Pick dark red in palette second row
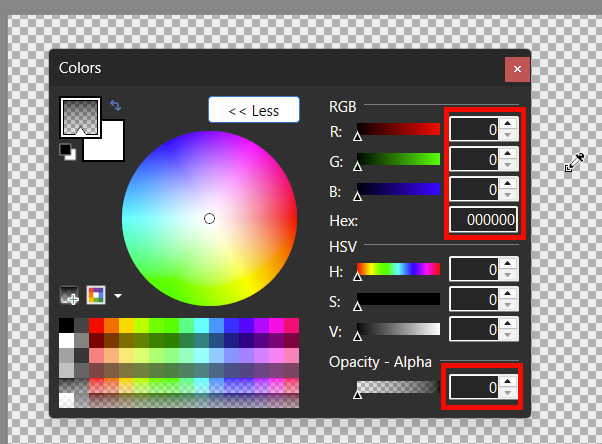 96,340
